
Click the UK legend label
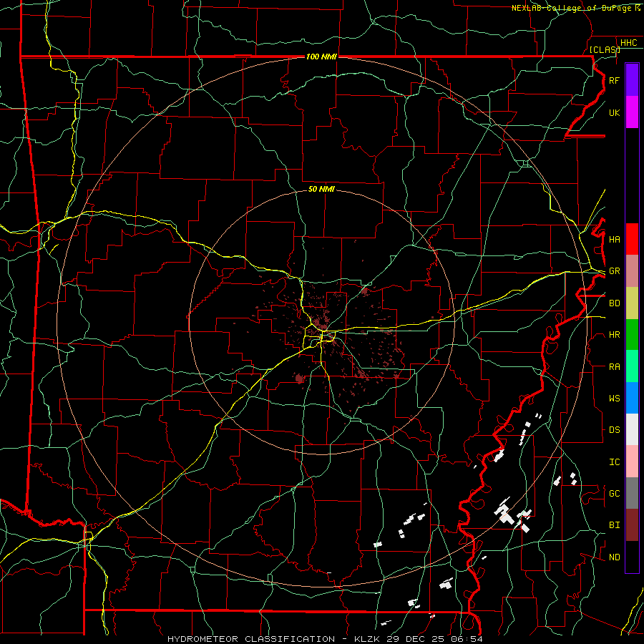pos(614,112)
